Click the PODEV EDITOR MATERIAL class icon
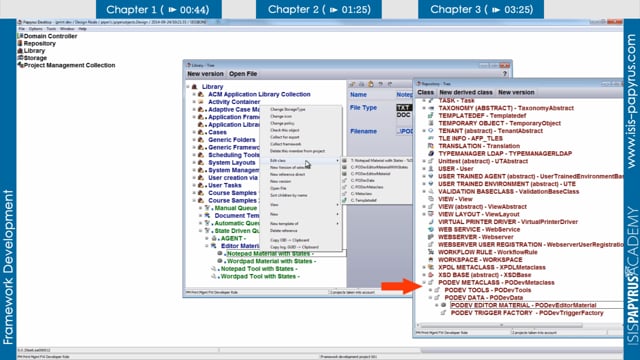This screenshot has width=640, height=360. pyautogui.click(x=444, y=305)
